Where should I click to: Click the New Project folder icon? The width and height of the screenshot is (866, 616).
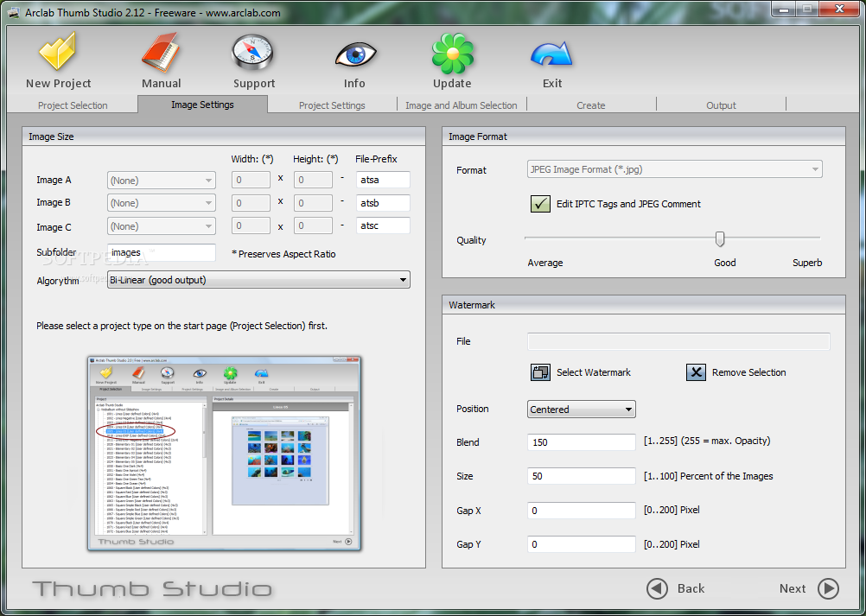pos(57,51)
